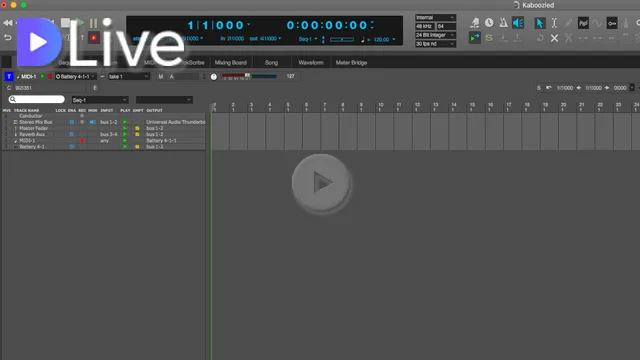
Task: Open the Internal clock source dropdown
Action: pos(435,18)
